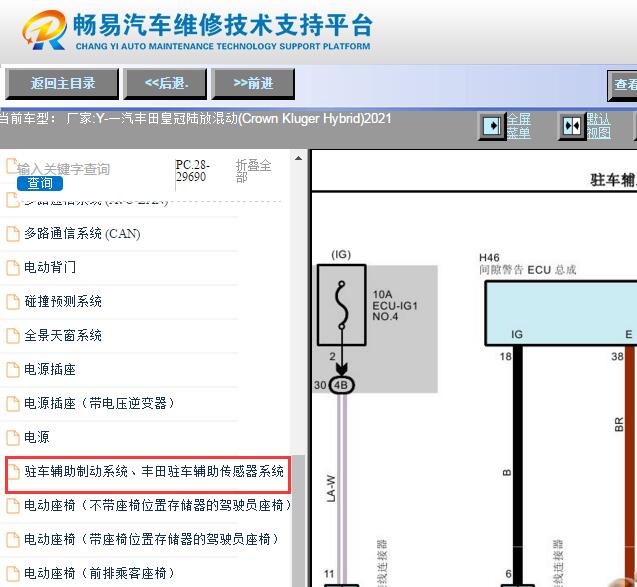Viewport: 637px width, 587px height.
Task: Click the 10A ECU-IG1 NO.4 fuse symbol
Action: point(342,305)
